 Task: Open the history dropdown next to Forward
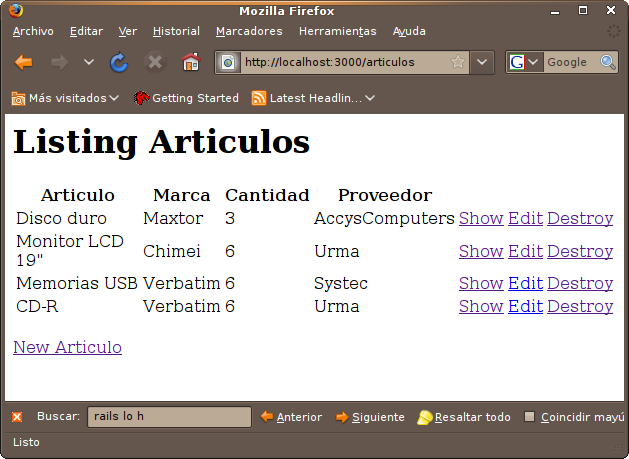click(89, 62)
